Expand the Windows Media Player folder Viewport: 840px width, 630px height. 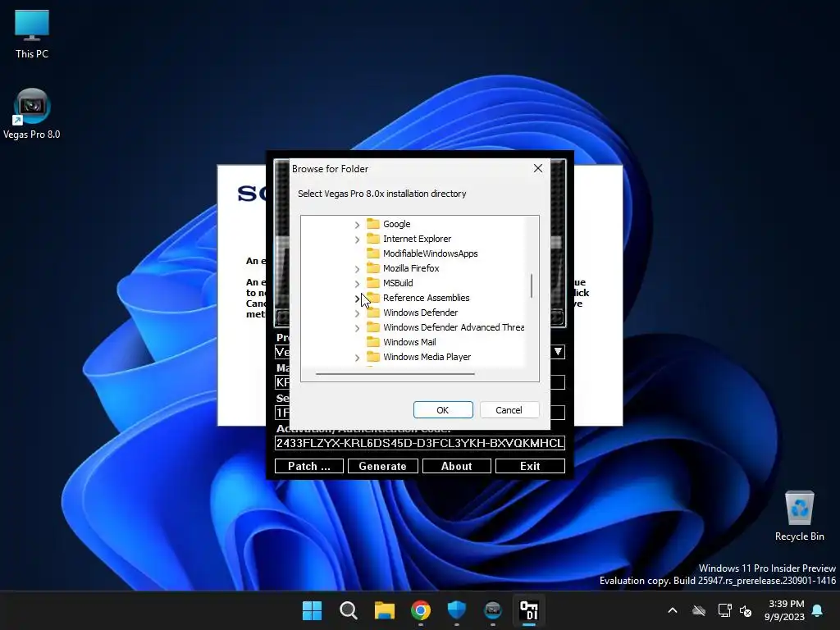point(358,358)
